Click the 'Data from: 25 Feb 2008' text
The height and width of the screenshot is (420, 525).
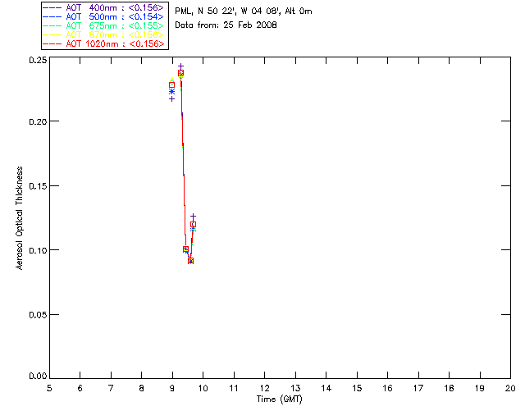pyautogui.click(x=226, y=25)
